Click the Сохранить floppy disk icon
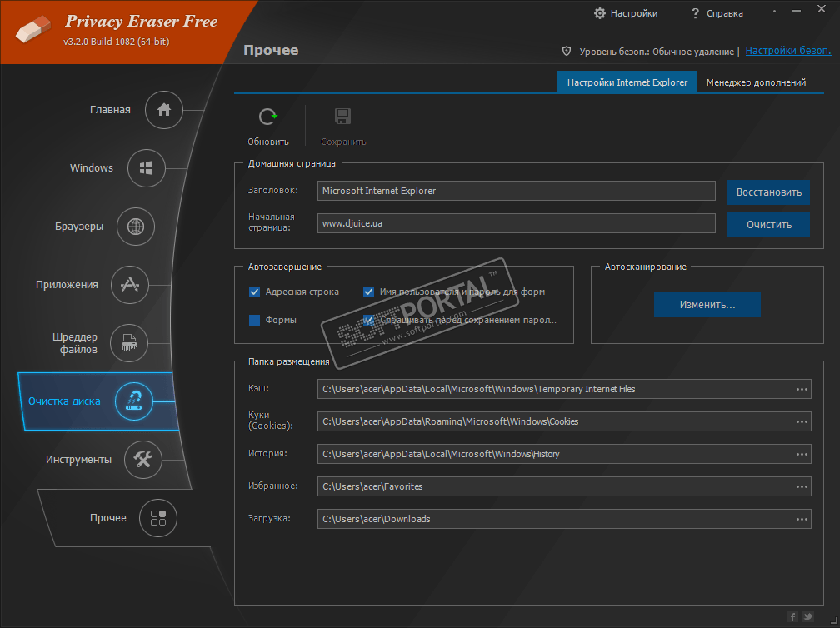840x628 pixels. (x=342, y=116)
